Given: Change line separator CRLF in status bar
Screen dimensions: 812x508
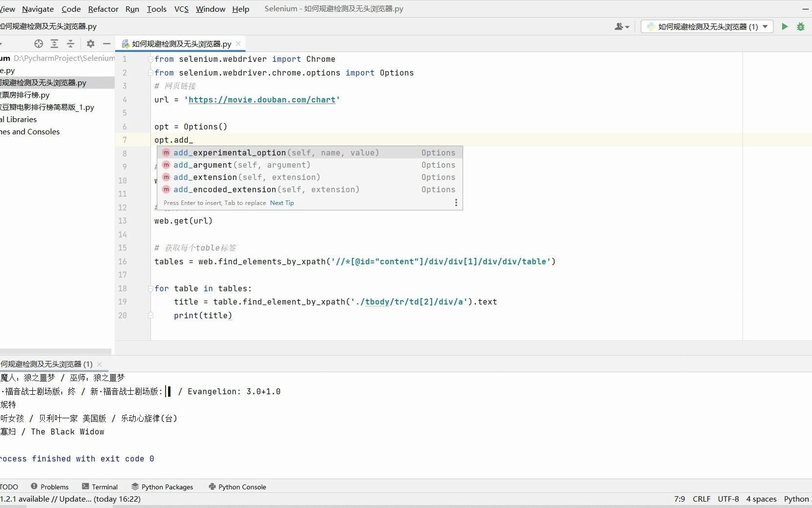Looking at the screenshot, I should (701, 499).
